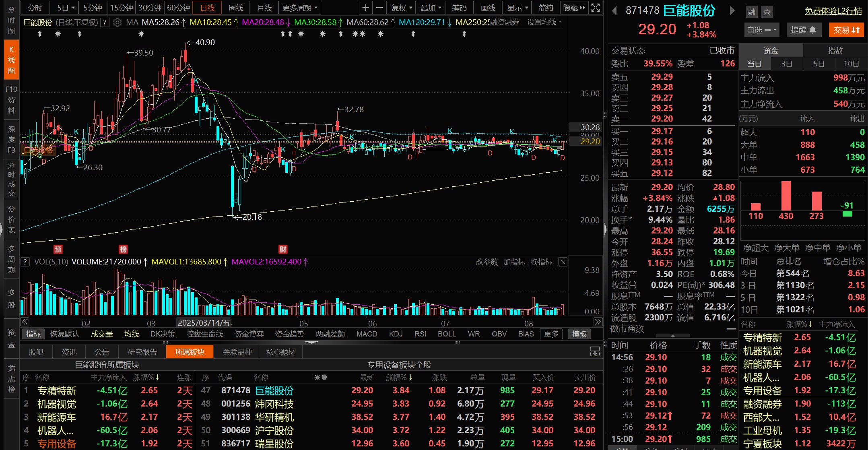Viewport: 868px width, 450px height.
Task: Open 研究报告 tab
Action: (142, 352)
